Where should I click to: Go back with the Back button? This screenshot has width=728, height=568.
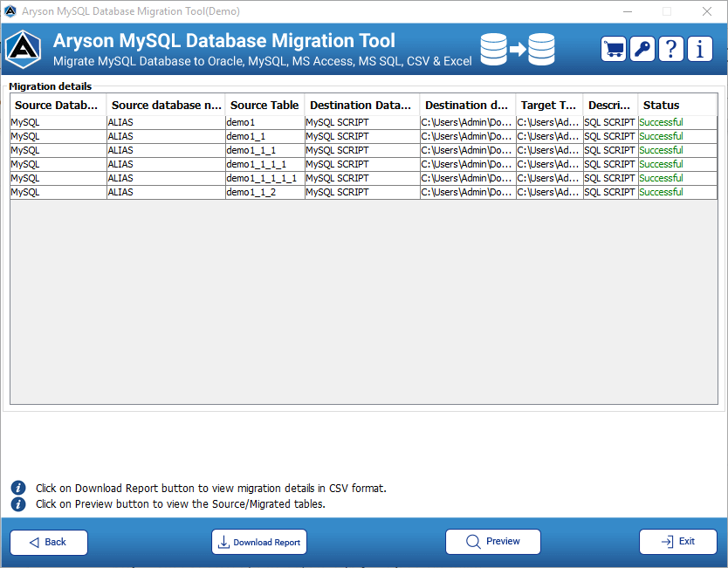[49, 542]
